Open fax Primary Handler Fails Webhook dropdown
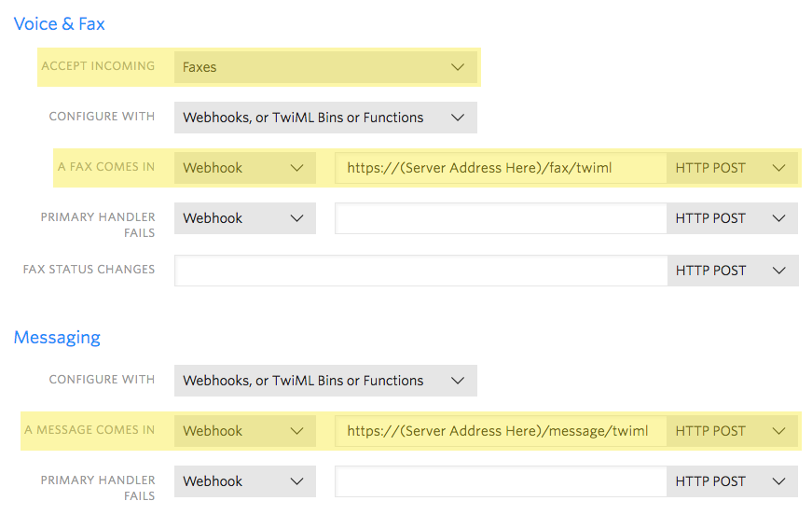This screenshot has width=812, height=515. (x=244, y=218)
